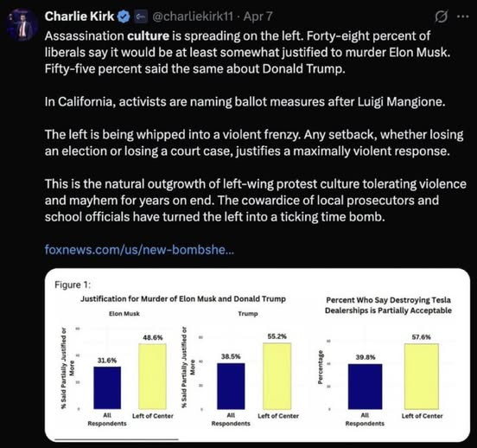Click the dark blue 38.5% Trump bar
The width and height of the screenshot is (477, 448).
(231, 387)
